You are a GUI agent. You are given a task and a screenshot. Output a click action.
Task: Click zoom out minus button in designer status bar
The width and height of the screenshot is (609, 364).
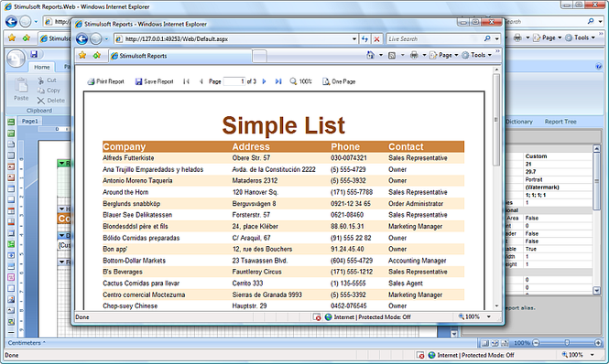[x=536, y=343]
